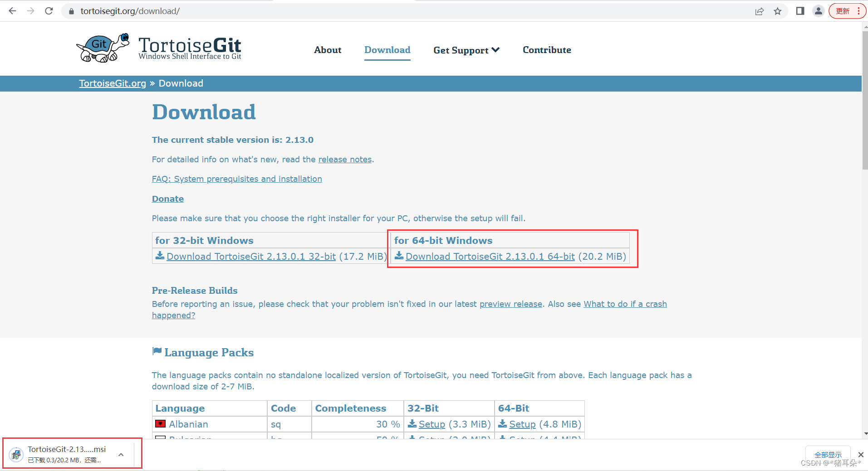Open What to do if a crash happened link
The image size is (868, 471).
point(625,304)
